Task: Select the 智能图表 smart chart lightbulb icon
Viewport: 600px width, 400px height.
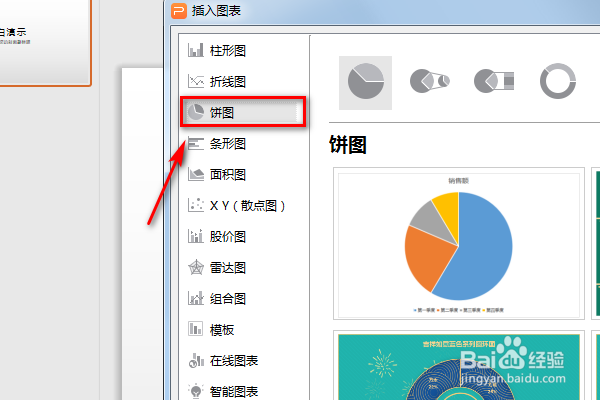Action: tap(196, 391)
